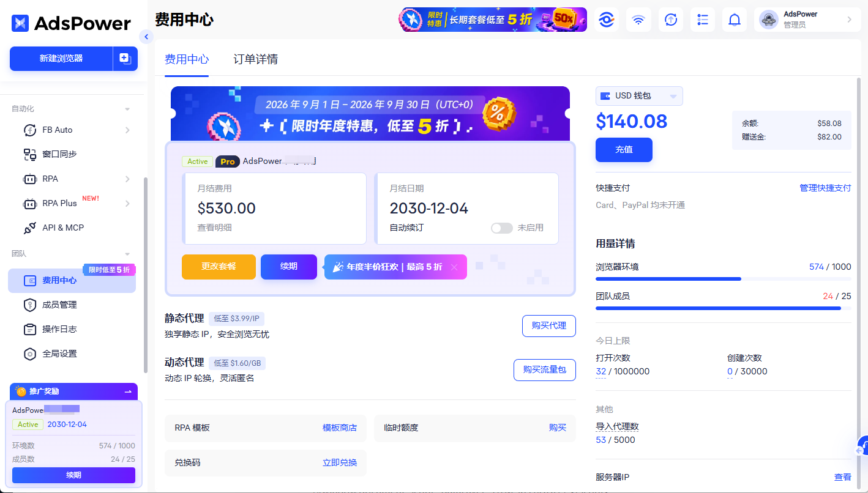Image resolution: width=868 pixels, height=493 pixels.
Task: Click the 推广奖励 arrow icon
Action: point(128,391)
